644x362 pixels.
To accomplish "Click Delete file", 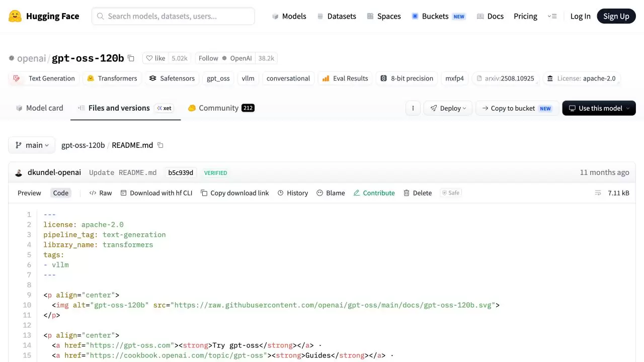I will [418, 193].
